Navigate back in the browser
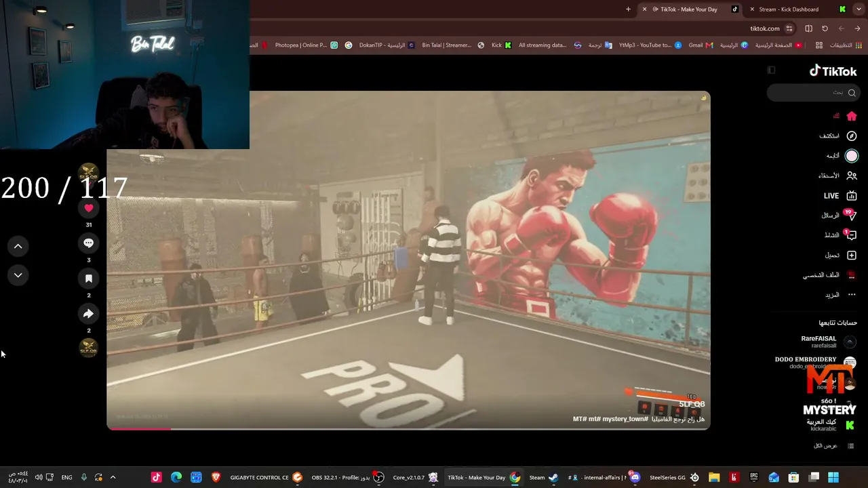The image size is (868, 488). 858,28
